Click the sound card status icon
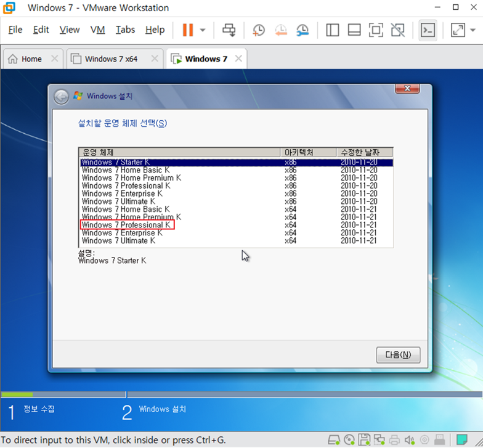This screenshot has width=483, height=448. [409, 440]
